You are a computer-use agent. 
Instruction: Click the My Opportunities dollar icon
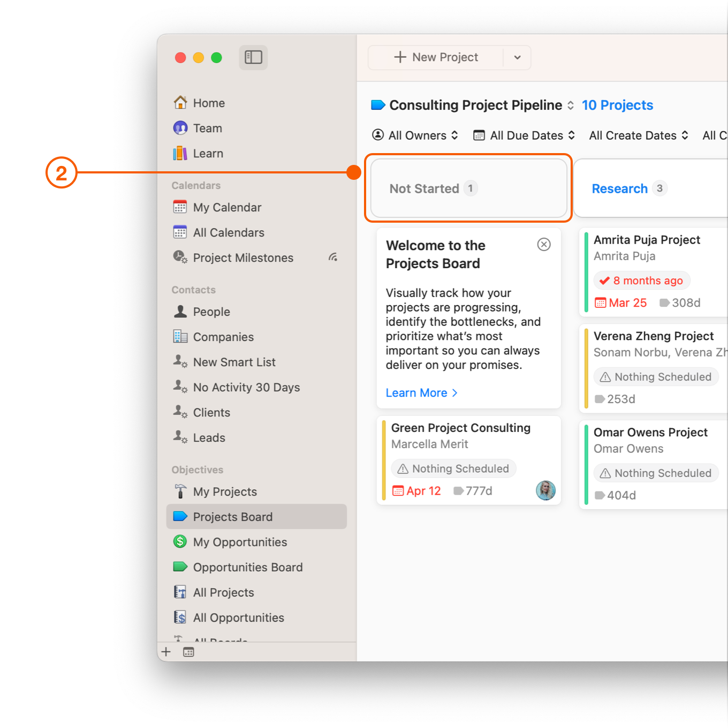(180, 542)
